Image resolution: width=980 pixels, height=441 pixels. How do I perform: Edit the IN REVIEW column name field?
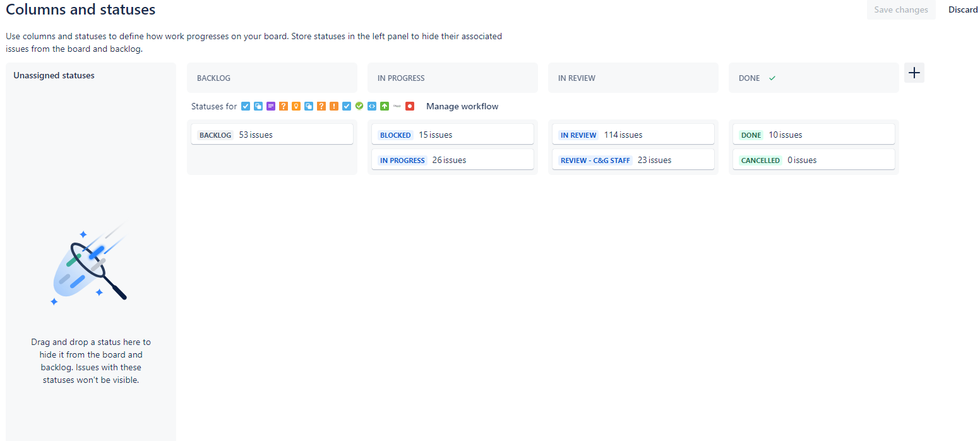(x=633, y=78)
